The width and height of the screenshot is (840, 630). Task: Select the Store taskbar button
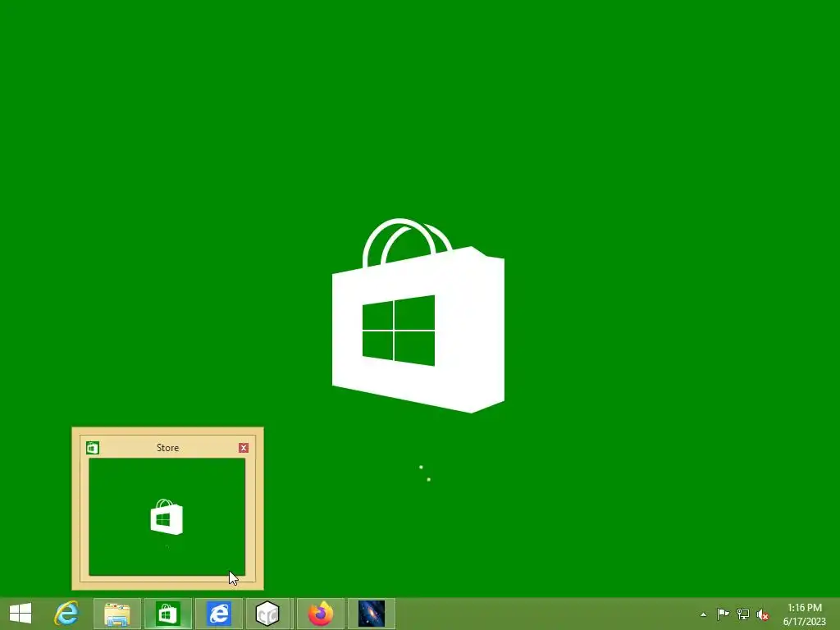pos(167,614)
